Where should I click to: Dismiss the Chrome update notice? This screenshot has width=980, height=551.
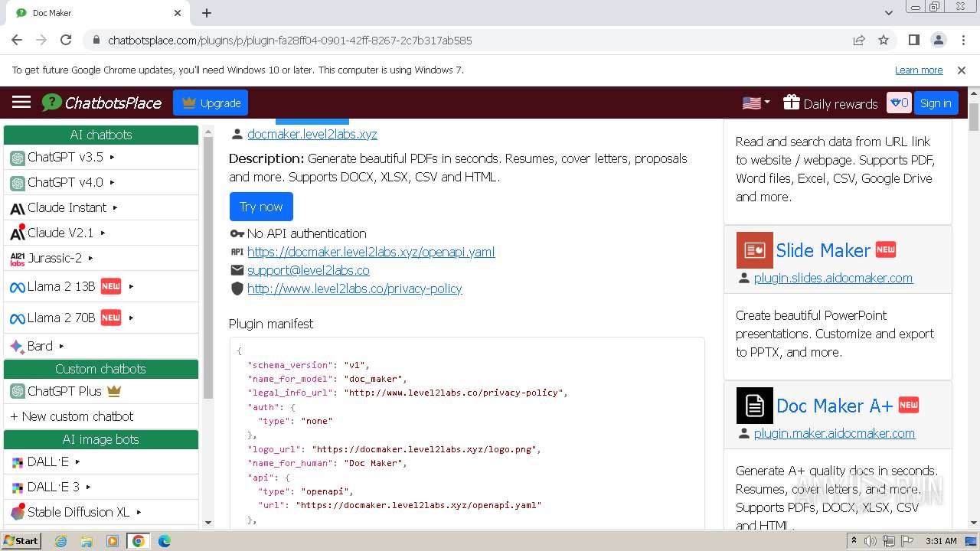[962, 70]
